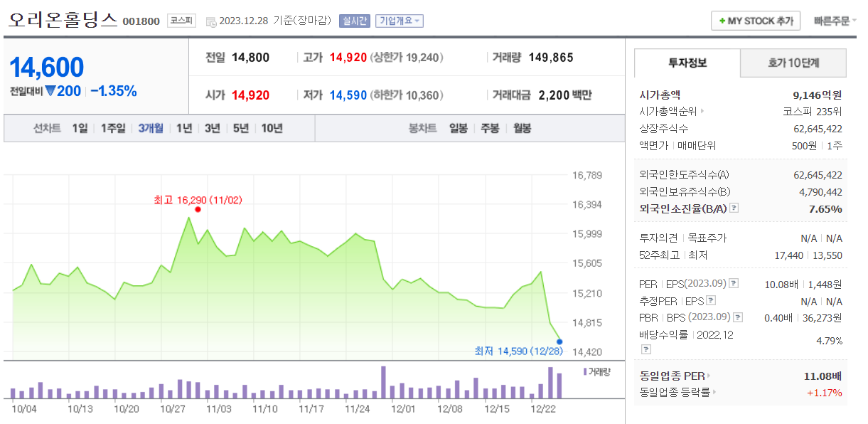The width and height of the screenshot is (868, 424).
Task: Click the 최고 16,290 (11/02) chart label
Action: [198, 200]
